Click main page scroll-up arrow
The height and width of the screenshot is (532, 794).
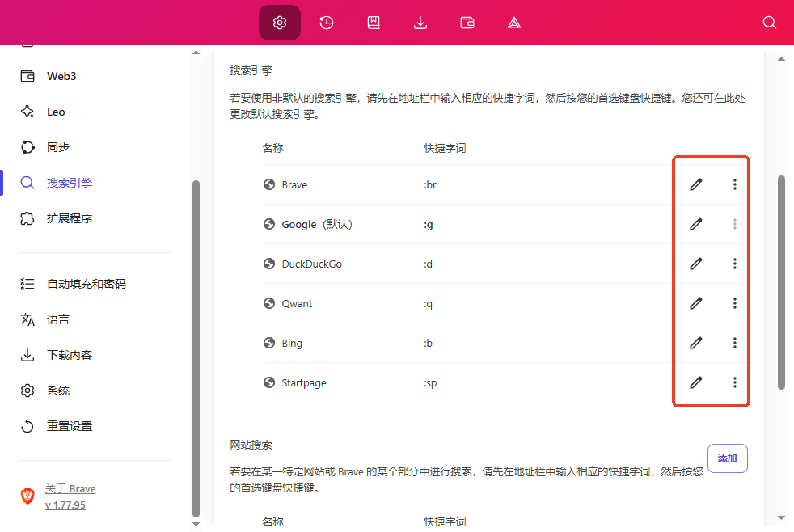(x=781, y=59)
